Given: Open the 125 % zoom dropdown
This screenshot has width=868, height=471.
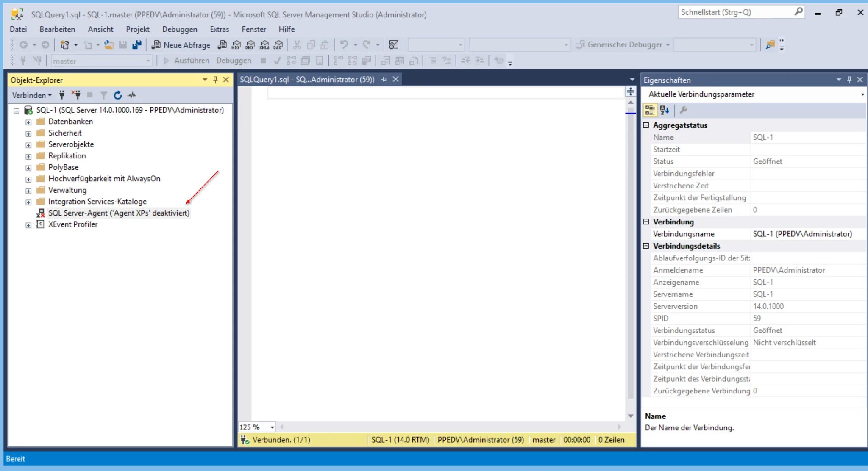Looking at the screenshot, I should coord(272,427).
